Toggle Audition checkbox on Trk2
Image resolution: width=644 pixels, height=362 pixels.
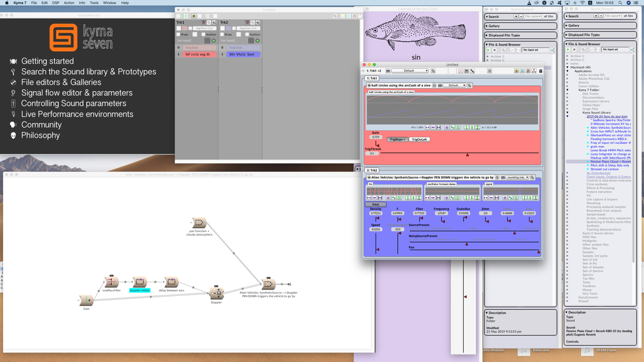click(x=247, y=34)
